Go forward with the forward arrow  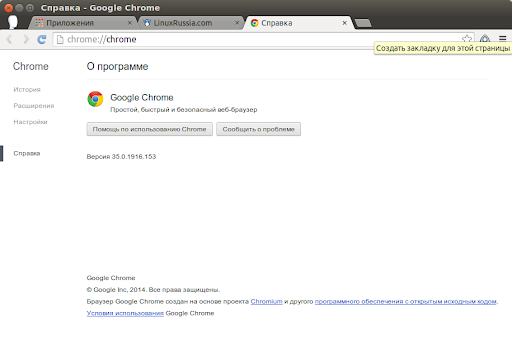[x=26, y=39]
